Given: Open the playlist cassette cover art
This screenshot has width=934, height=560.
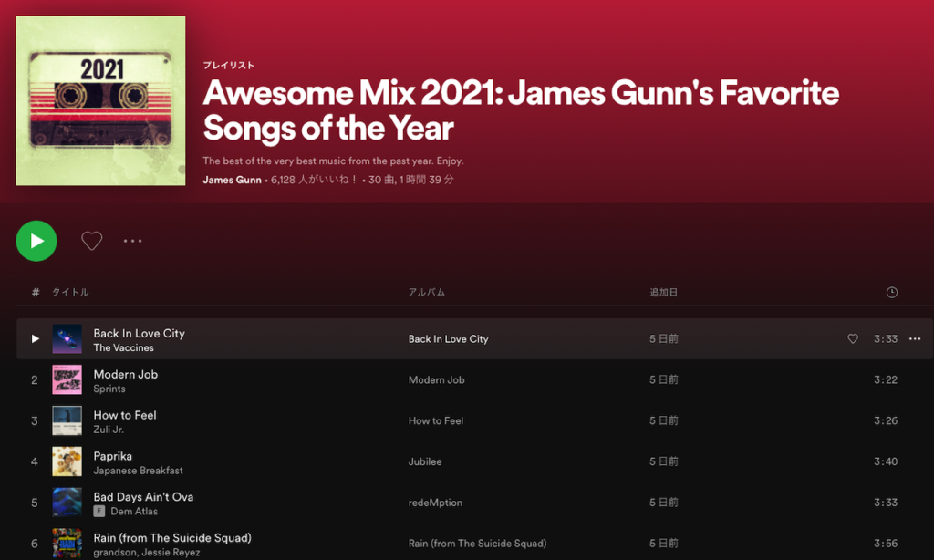Looking at the screenshot, I should tap(100, 100).
